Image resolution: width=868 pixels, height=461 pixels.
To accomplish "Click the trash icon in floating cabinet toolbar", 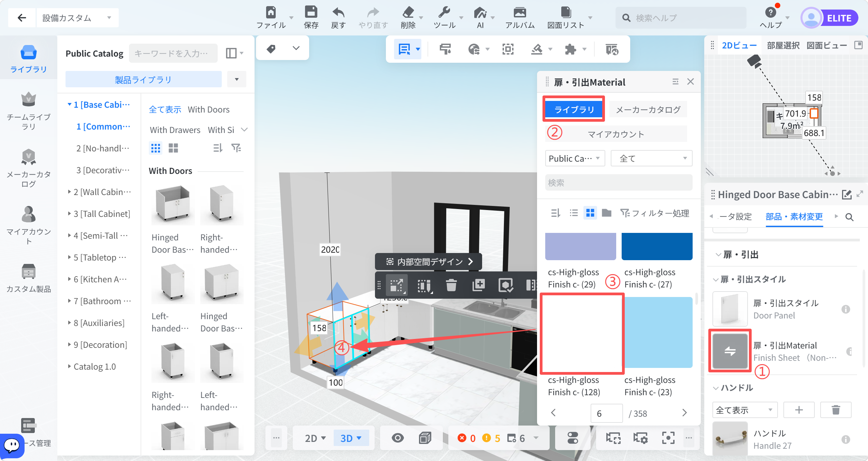I will pos(451,285).
